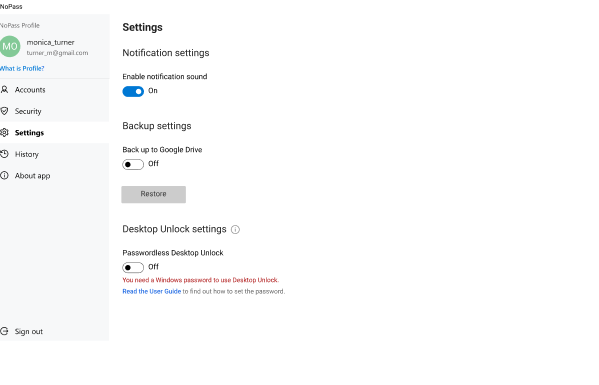The image size is (599, 385).
Task: Click the About app info icon
Action: (4, 175)
